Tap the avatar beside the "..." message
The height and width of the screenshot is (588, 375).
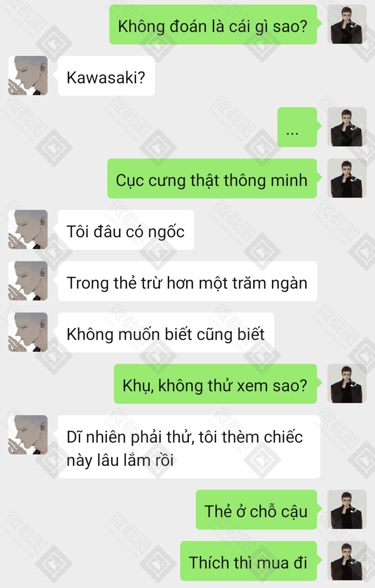pyautogui.click(x=347, y=127)
